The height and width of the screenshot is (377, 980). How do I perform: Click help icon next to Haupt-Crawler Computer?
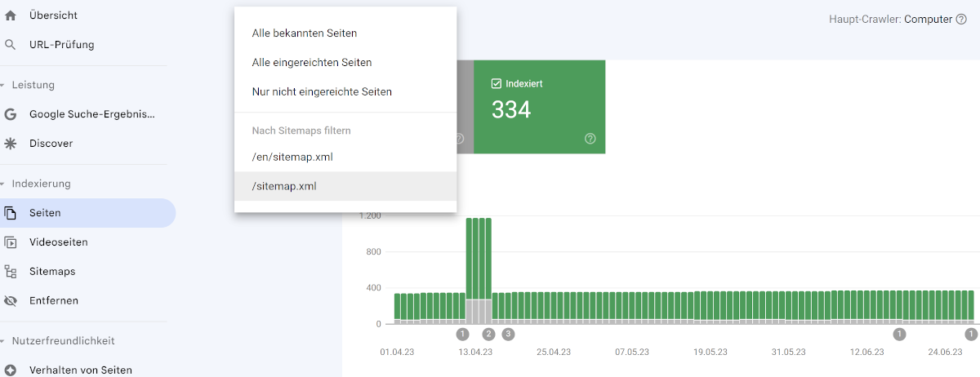tap(960, 19)
